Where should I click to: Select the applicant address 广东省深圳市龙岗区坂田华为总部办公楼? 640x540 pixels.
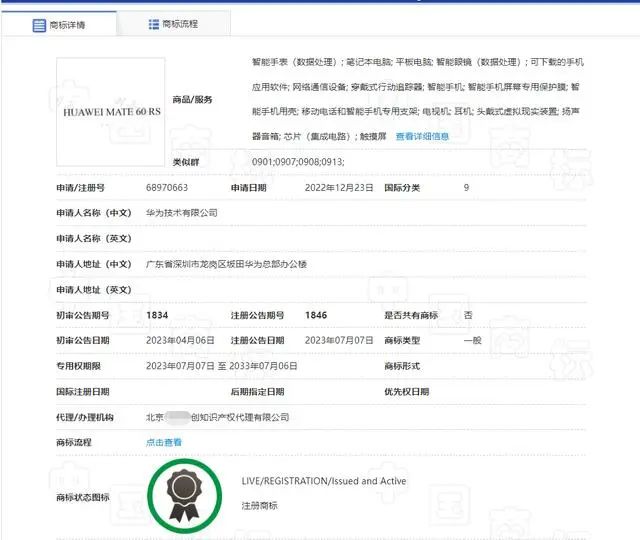click(x=226, y=264)
